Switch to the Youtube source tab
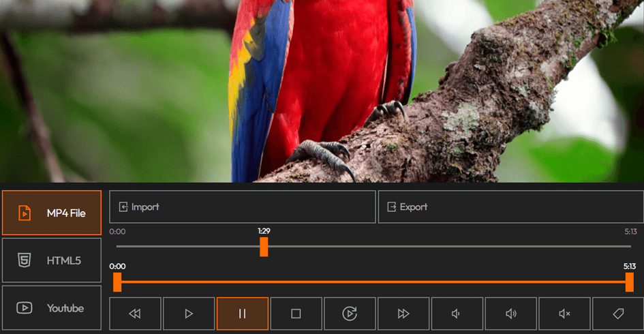Image resolution: width=644 pixels, height=334 pixels. [x=52, y=308]
